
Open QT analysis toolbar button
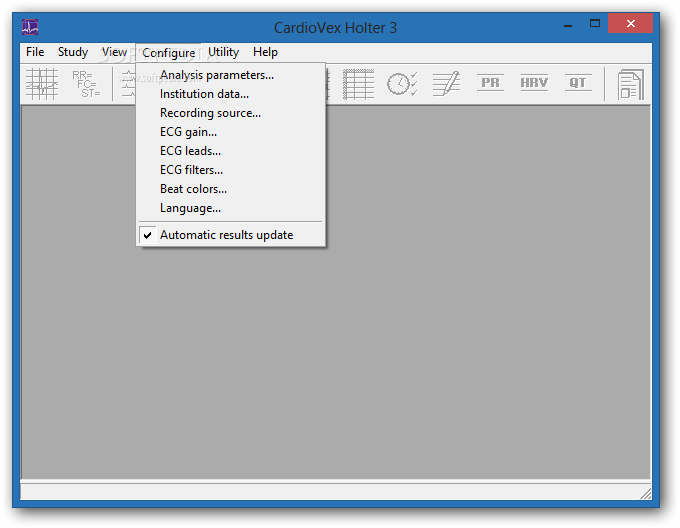point(578,83)
